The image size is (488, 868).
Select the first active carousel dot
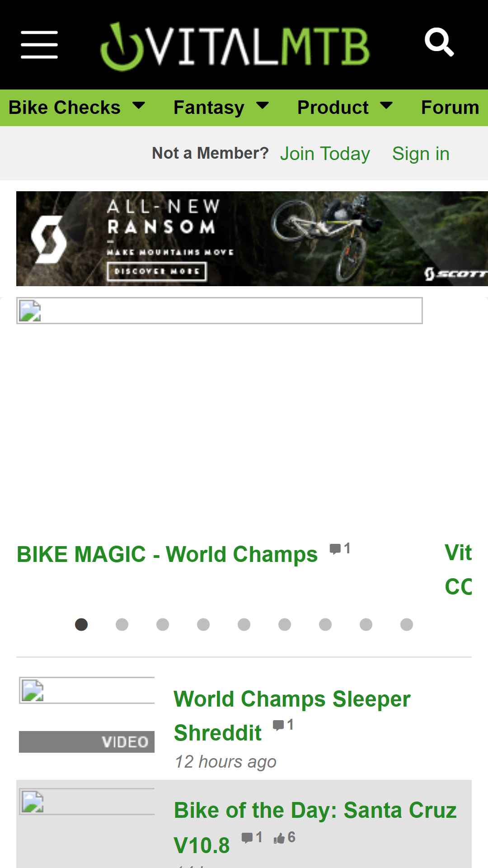[x=81, y=624]
